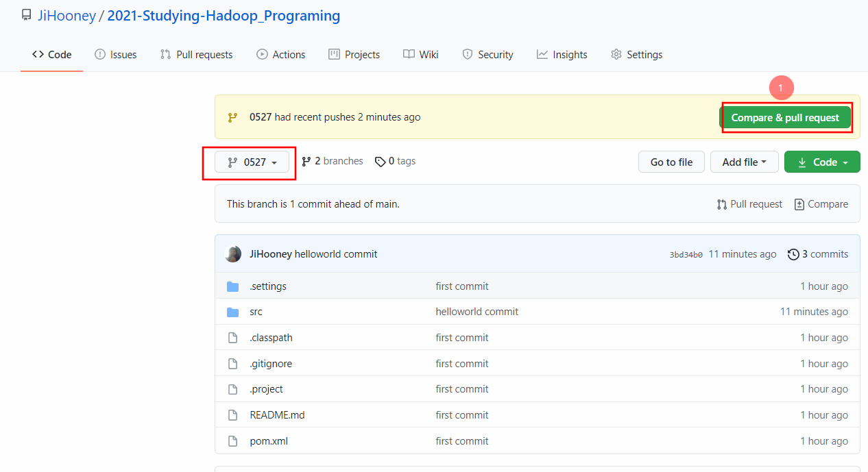Screen dimensions: 868x472
Task: Click the history clock icon beside 3 commits
Action: coord(793,254)
